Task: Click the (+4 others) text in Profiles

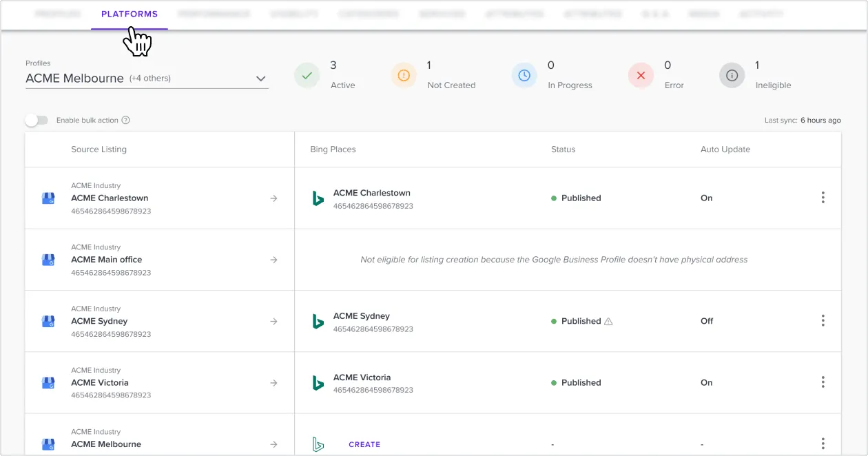Action: pos(150,79)
